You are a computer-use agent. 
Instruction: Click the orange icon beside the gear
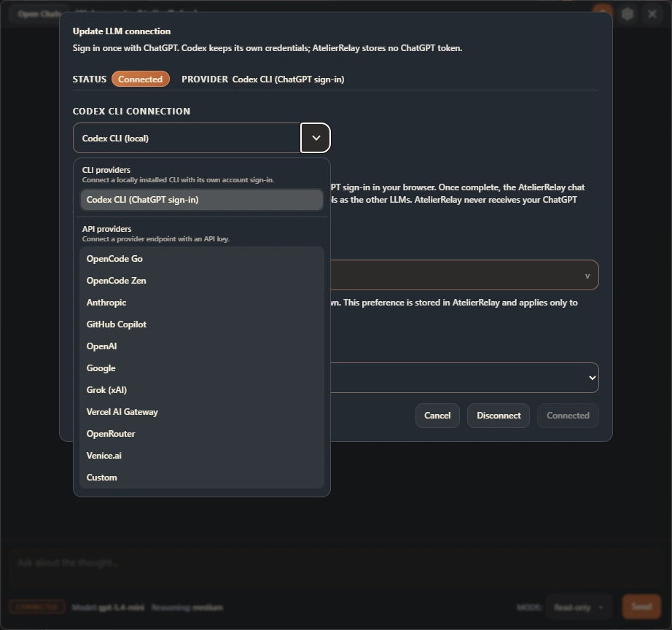603,14
